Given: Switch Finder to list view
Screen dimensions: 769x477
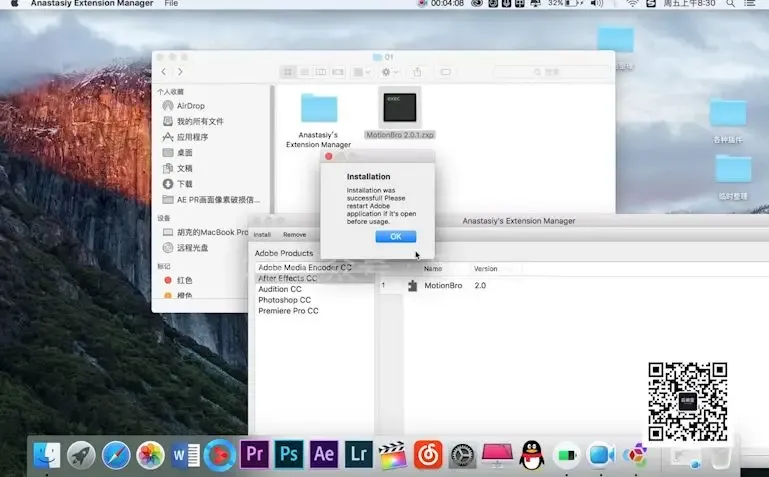Looking at the screenshot, I should pos(305,72).
